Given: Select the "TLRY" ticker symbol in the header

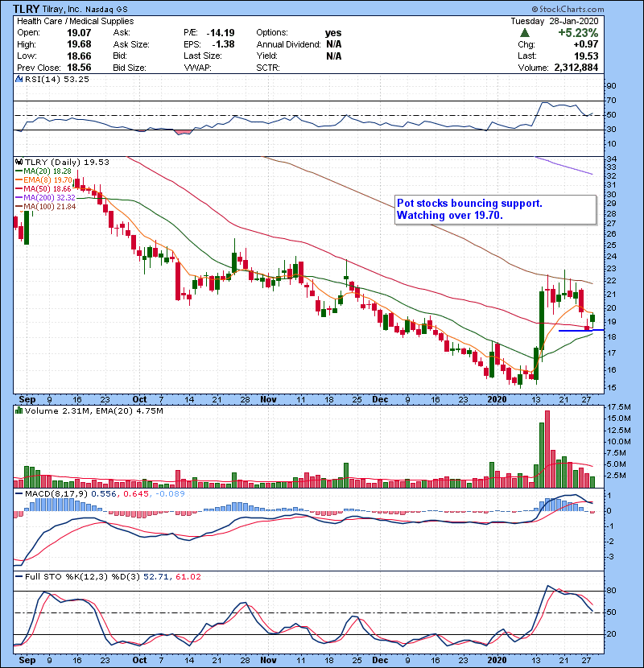Looking at the screenshot, I should click(x=26, y=9).
